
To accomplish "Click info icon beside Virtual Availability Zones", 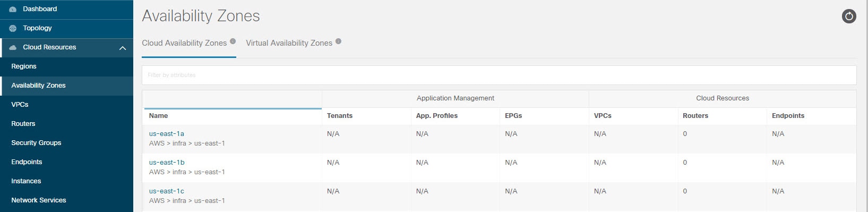I will click(338, 41).
